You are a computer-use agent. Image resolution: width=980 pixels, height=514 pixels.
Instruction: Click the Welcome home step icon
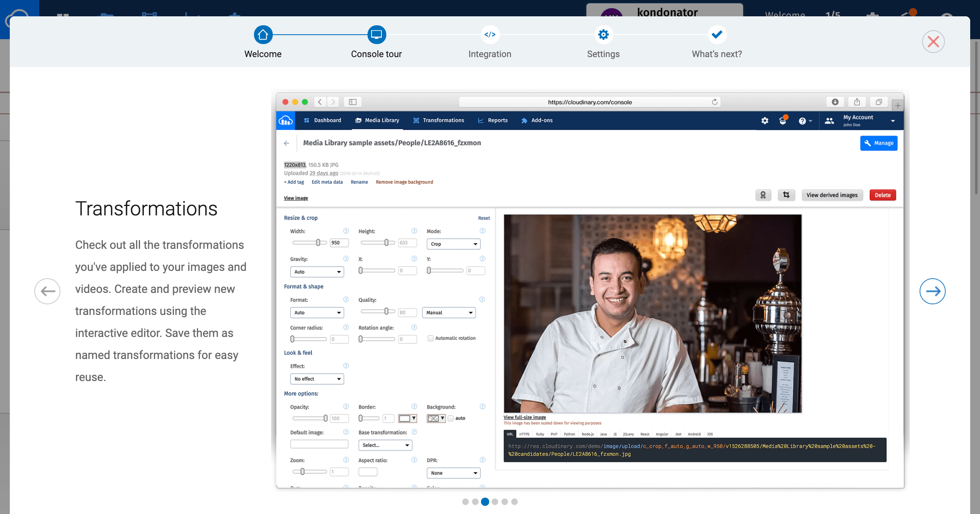click(263, 35)
